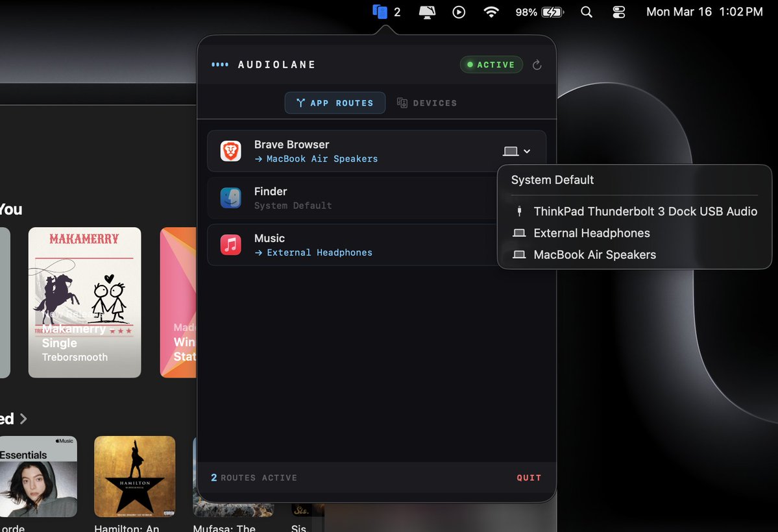Open the Makamerry Single album card
Screen dimensions: 778x532
point(84,302)
